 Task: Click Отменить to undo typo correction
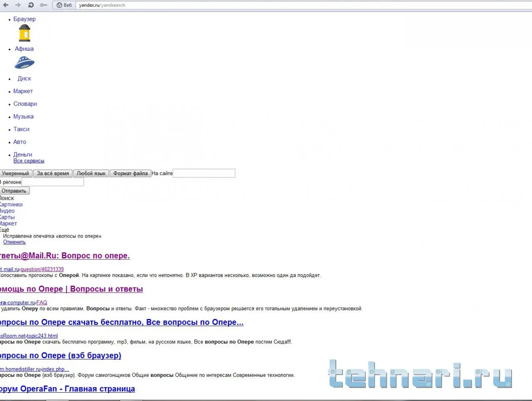15,242
